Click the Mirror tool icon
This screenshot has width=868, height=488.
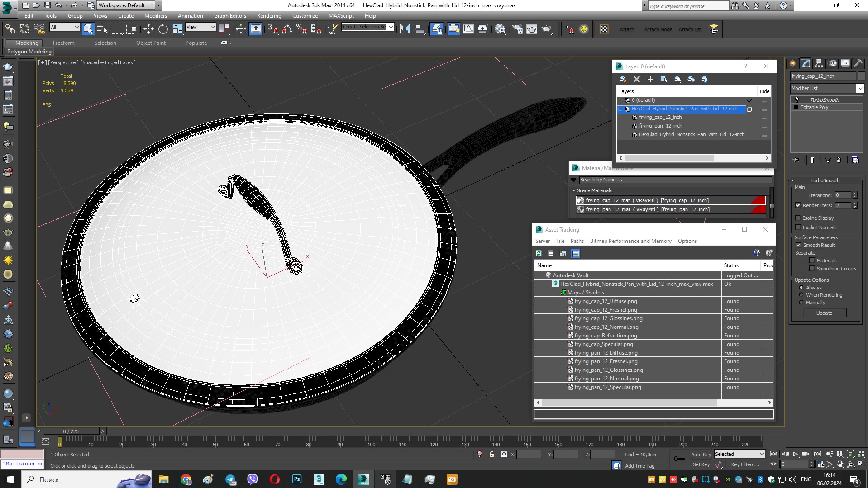coord(405,29)
